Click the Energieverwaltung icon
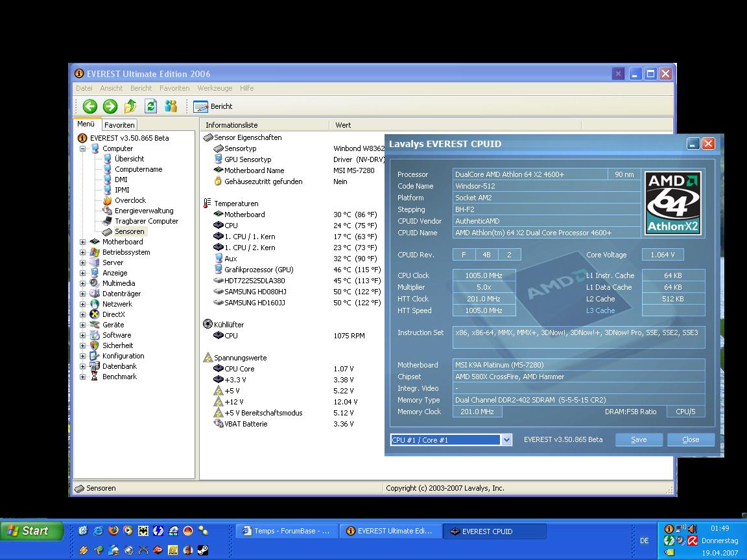The height and width of the screenshot is (560, 747). pyautogui.click(x=107, y=211)
